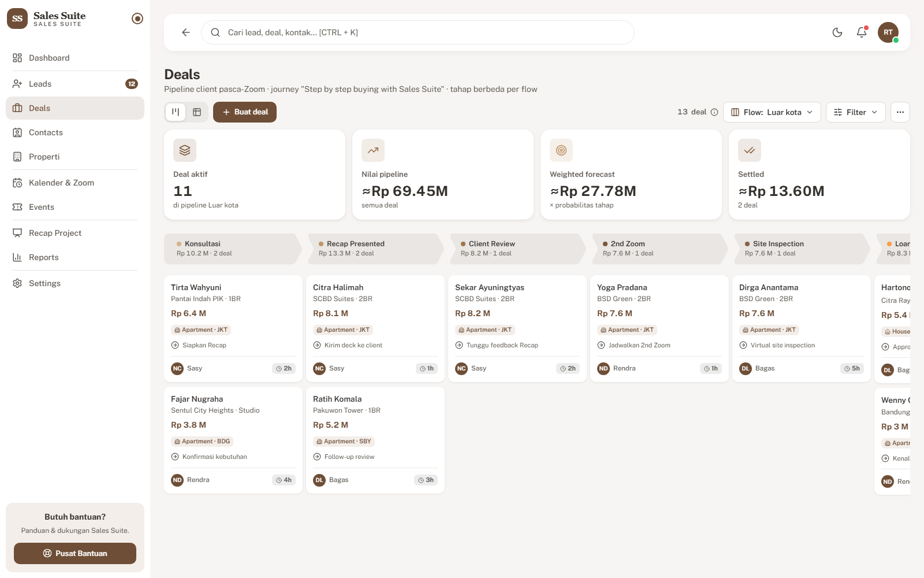Click the back arrow
Image resolution: width=924 pixels, height=578 pixels.
[x=186, y=32]
